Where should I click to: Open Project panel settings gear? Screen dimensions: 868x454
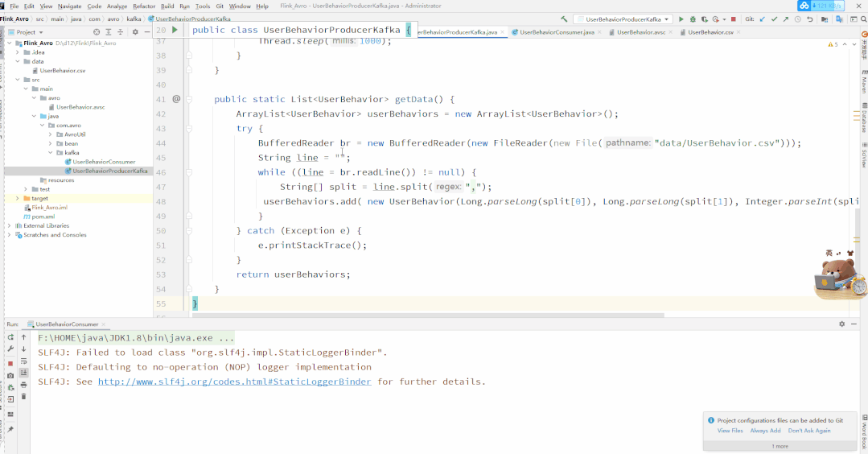[x=135, y=32]
